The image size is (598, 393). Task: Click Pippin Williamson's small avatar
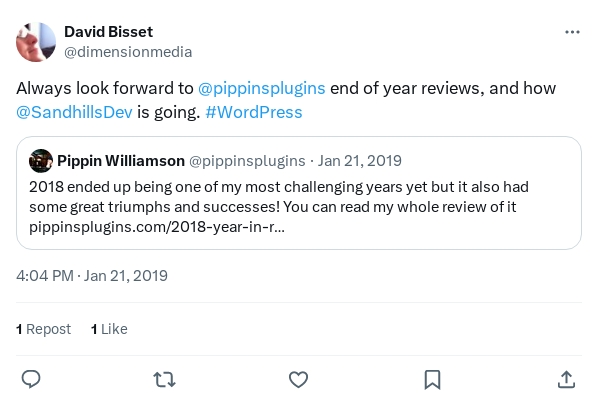click(x=41, y=161)
